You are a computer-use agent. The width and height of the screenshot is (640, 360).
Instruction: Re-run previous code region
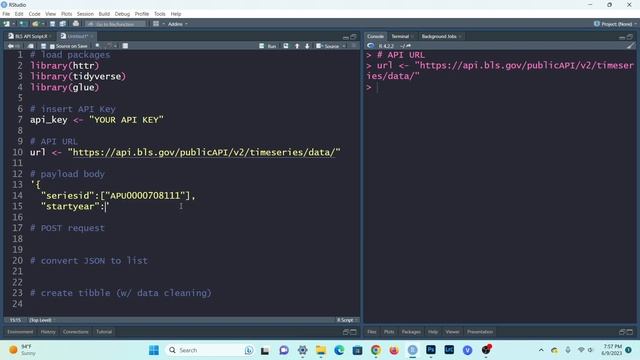click(x=286, y=46)
